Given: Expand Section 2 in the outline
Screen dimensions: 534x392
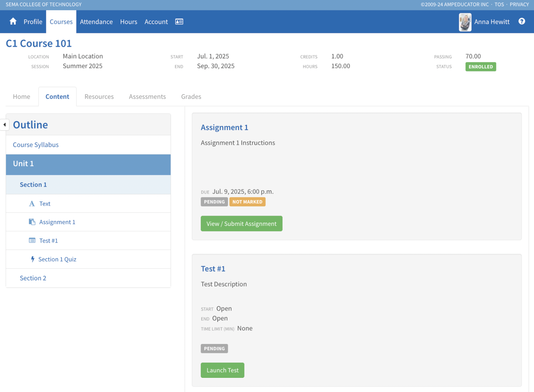Looking at the screenshot, I should (x=33, y=278).
